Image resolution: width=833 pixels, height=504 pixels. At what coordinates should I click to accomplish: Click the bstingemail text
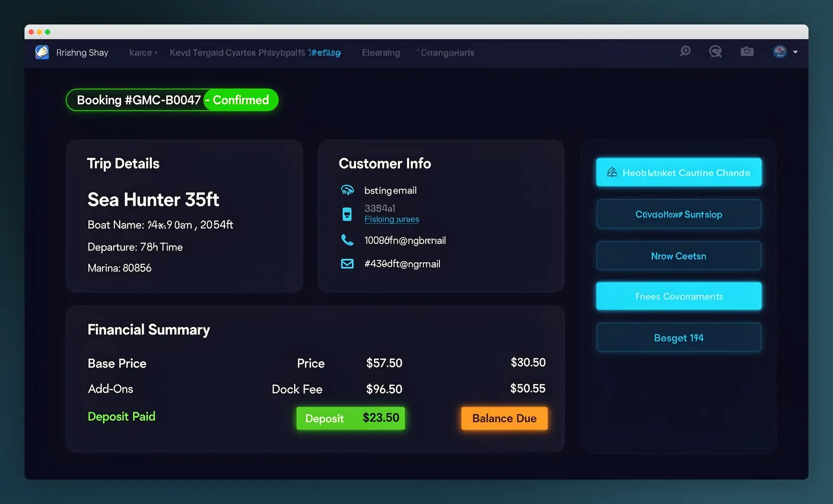click(390, 190)
